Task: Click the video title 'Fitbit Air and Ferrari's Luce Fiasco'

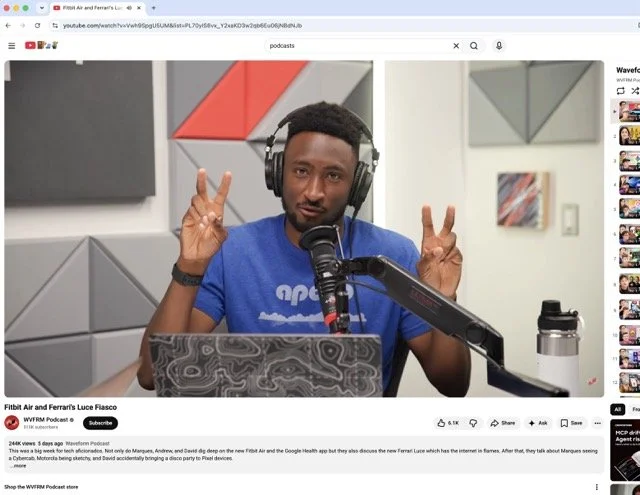Action: [x=60, y=407]
